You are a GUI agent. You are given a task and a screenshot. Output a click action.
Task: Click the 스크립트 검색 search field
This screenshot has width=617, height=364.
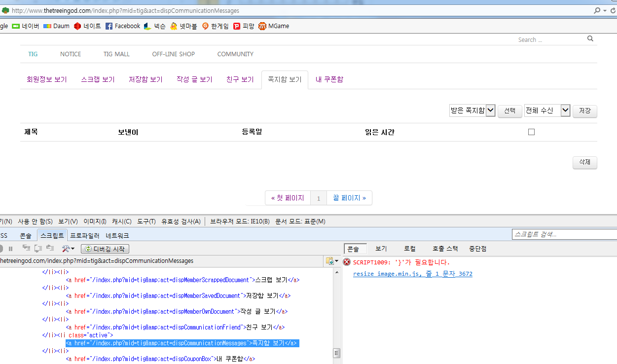point(564,234)
